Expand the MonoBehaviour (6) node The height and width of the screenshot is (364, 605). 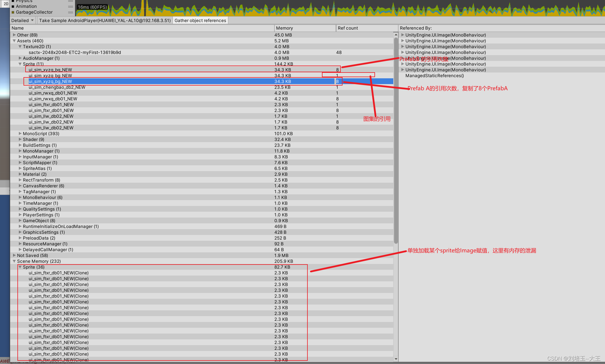(20, 197)
